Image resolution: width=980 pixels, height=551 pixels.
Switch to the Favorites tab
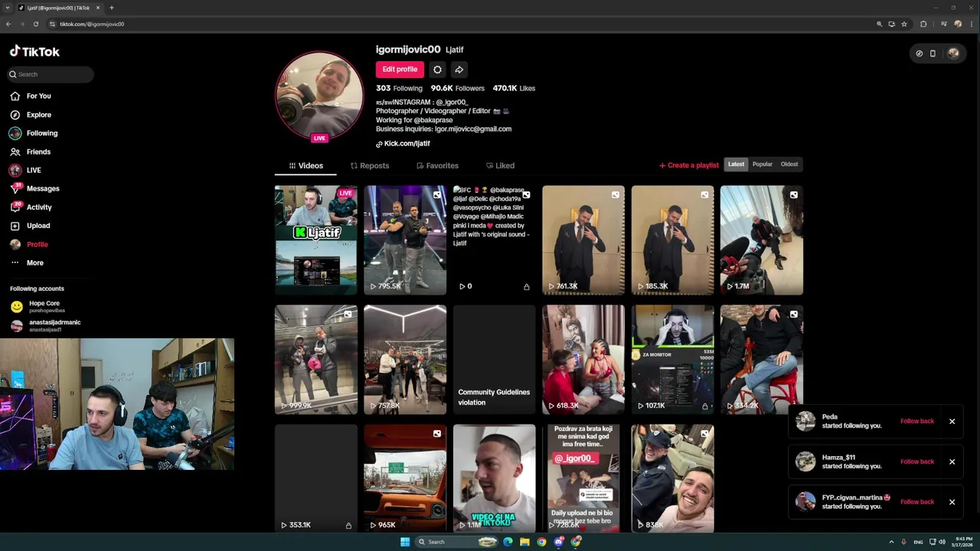(x=437, y=165)
